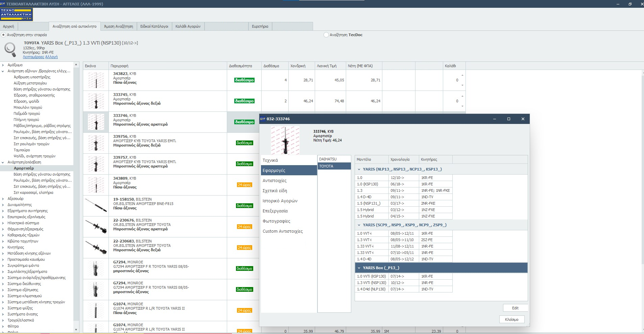Select Ταμπούρο tree item

[x=22, y=150]
